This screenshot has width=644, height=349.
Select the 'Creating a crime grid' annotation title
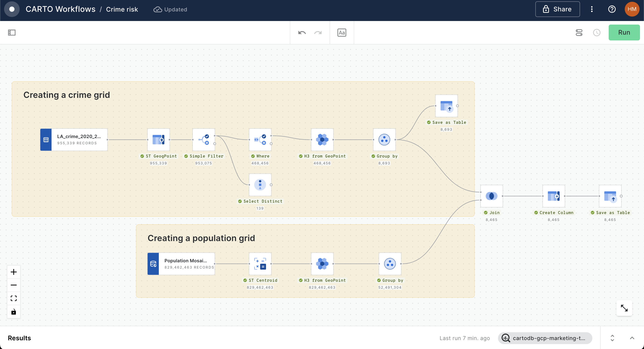pyautogui.click(x=67, y=95)
